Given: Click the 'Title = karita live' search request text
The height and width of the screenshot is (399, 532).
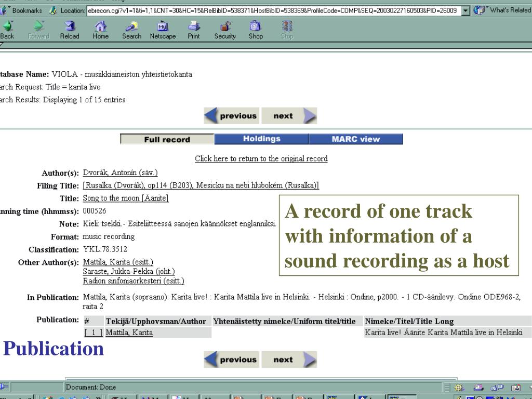Looking at the screenshot, I should click(73, 87).
